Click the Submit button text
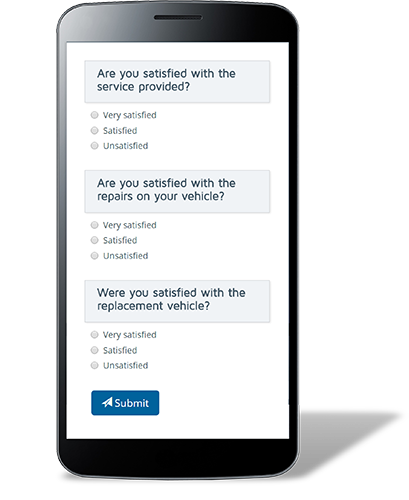The width and height of the screenshot is (409, 500). (x=132, y=403)
